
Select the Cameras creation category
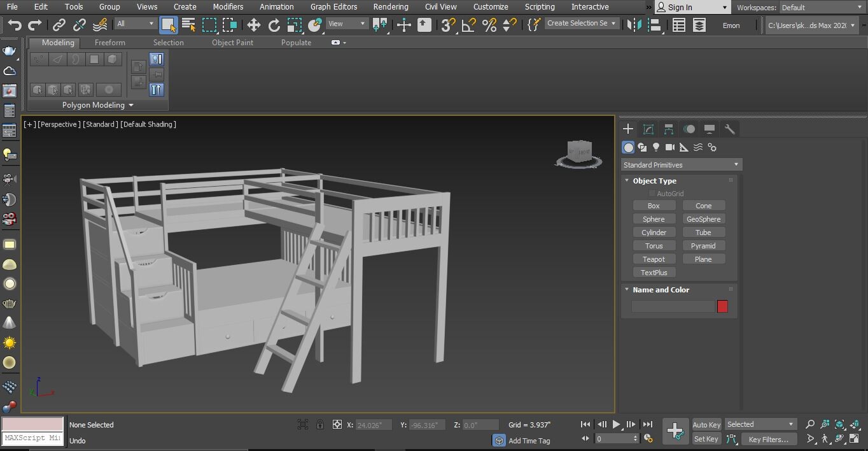669,147
